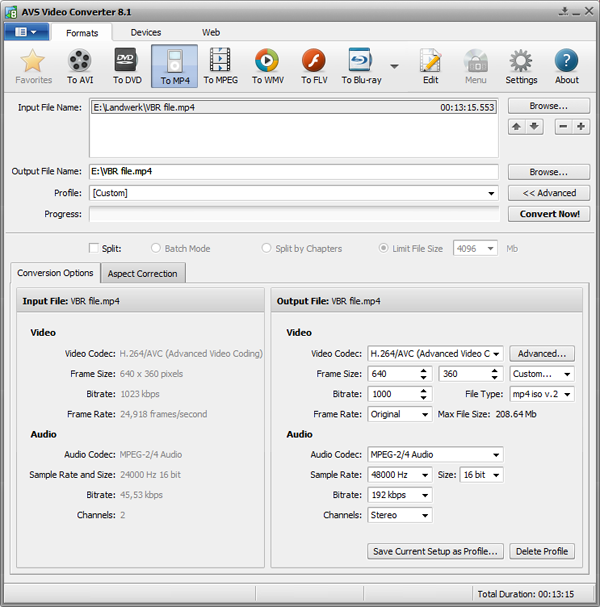Open the Frame Rate Original dropdown
This screenshot has width=600, height=607.
tap(399, 414)
